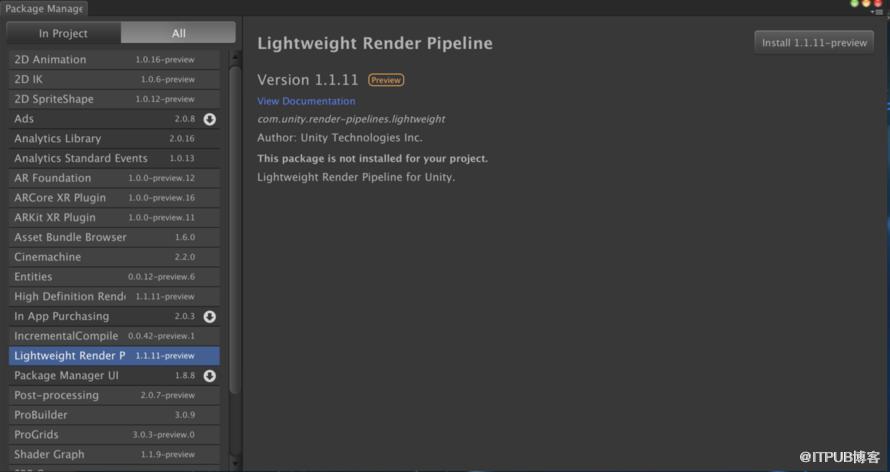
Task: Click the package ID com.unity.render-pipelines.lightweight
Action: [351, 119]
